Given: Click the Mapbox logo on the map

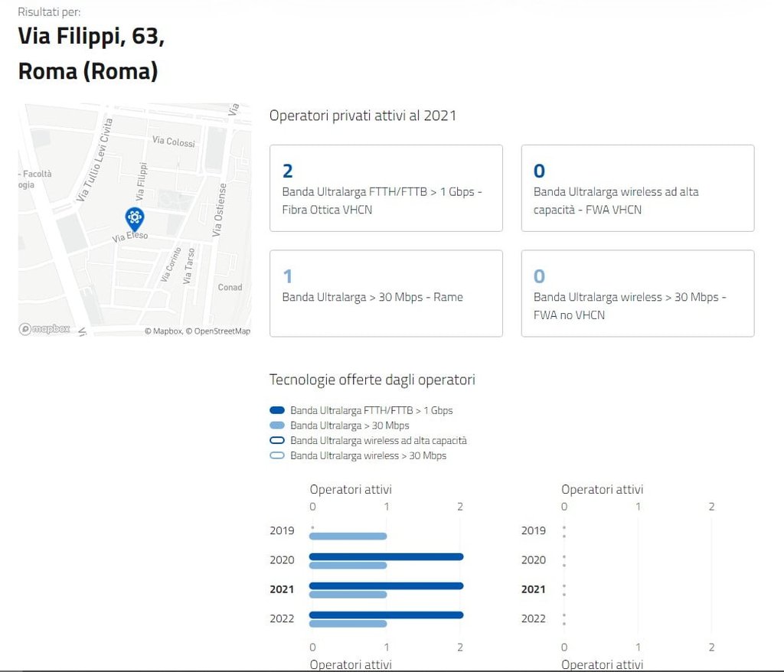Looking at the screenshot, I should [44, 329].
